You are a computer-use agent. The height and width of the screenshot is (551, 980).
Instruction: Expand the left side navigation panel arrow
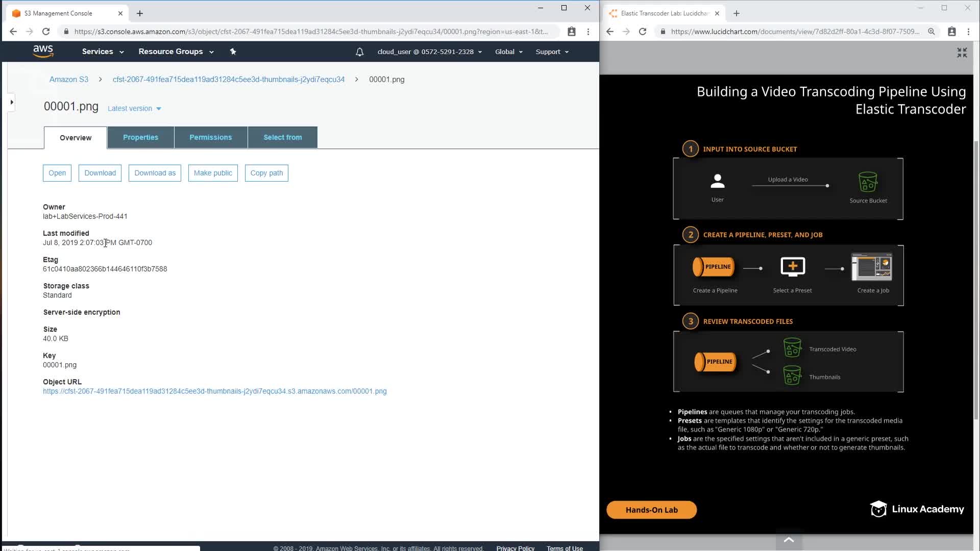click(x=11, y=102)
